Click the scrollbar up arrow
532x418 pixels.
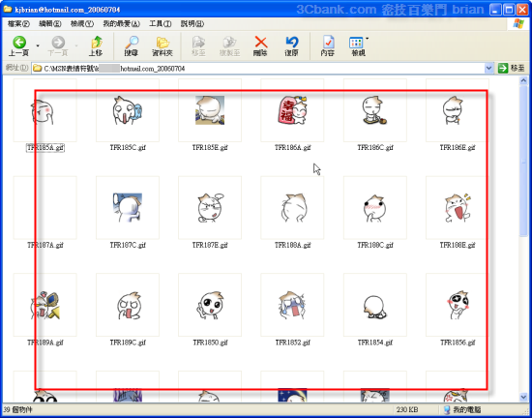[523, 80]
